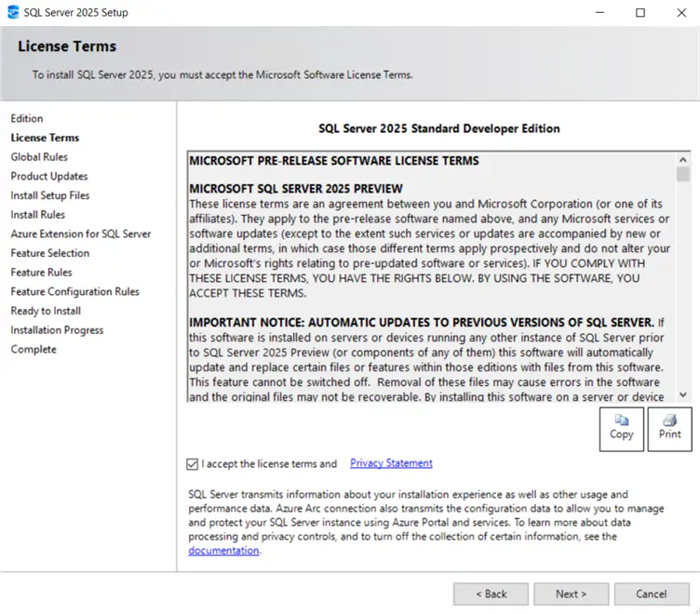Select the Product Updates step
Image resolution: width=700 pixels, height=614 pixels.
(x=49, y=176)
